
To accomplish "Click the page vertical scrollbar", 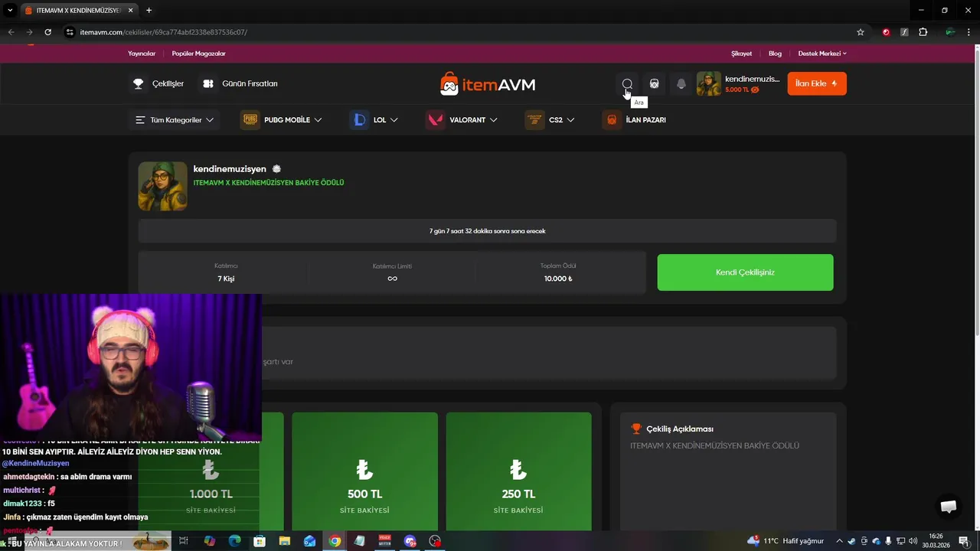I will pyautogui.click(x=976, y=191).
